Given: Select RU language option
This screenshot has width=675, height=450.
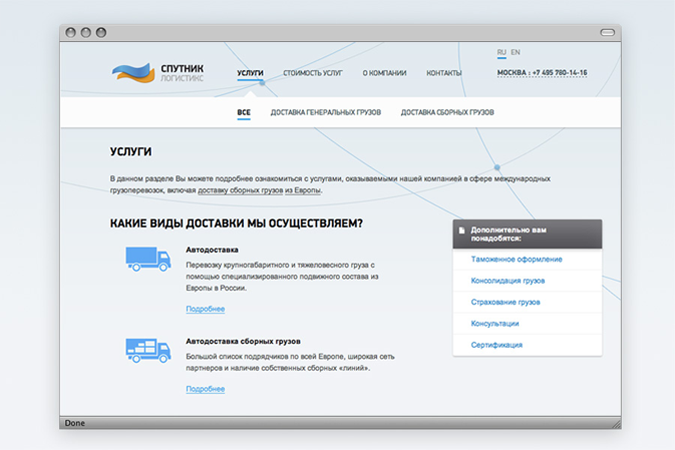Looking at the screenshot, I should click(x=502, y=52).
